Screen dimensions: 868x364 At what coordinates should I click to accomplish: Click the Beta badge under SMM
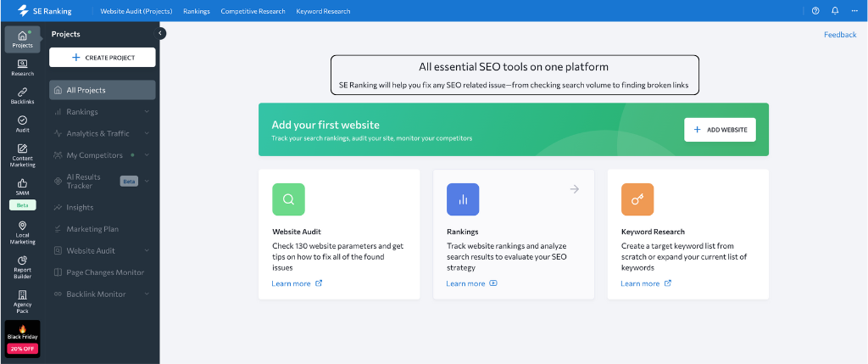tap(22, 205)
